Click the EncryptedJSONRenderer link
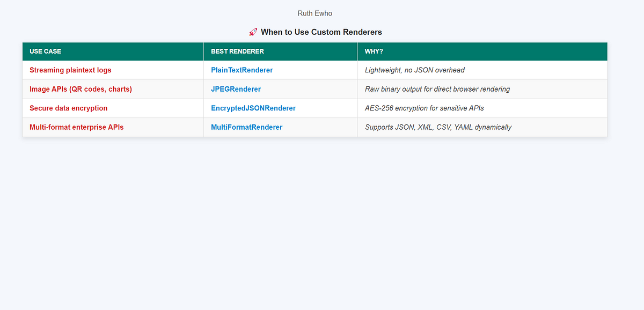644x310 pixels. pos(253,108)
